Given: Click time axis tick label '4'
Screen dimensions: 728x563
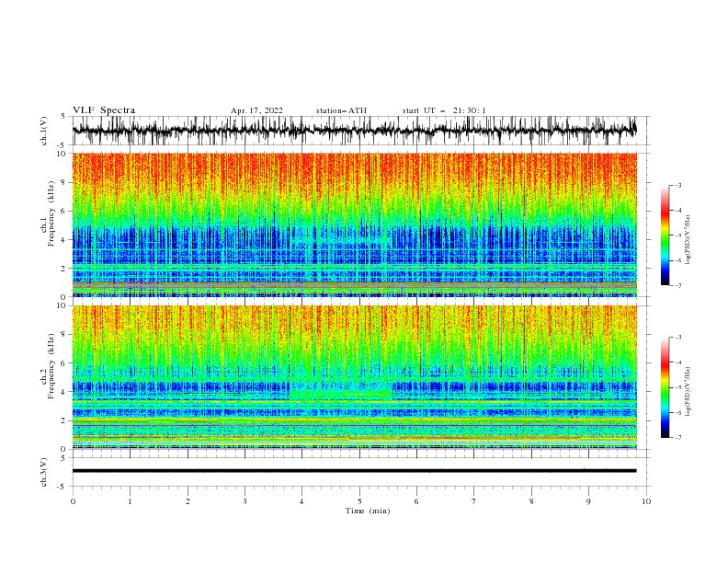Looking at the screenshot, I should (301, 501).
